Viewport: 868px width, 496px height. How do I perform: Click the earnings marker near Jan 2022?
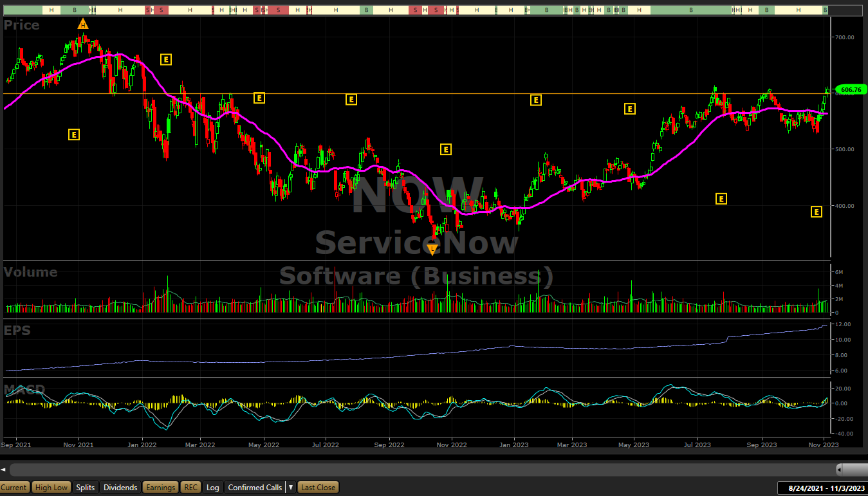[x=165, y=59]
